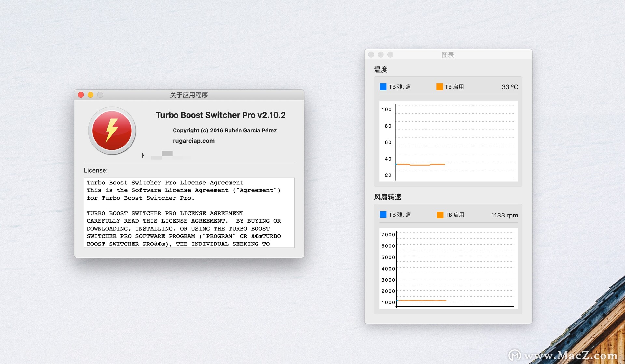The height and width of the screenshot is (364, 625).
Task: Click the orange TB 启用 swatch in 温度 legend
Action: point(439,87)
